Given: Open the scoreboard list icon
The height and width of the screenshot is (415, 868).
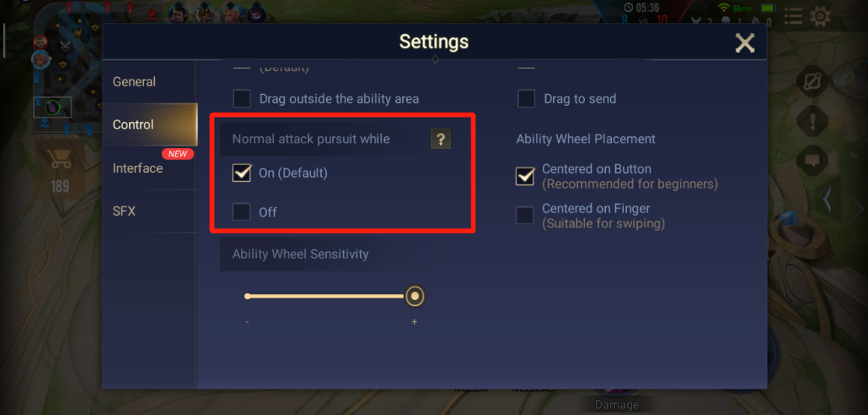Looking at the screenshot, I should pyautogui.click(x=793, y=16).
